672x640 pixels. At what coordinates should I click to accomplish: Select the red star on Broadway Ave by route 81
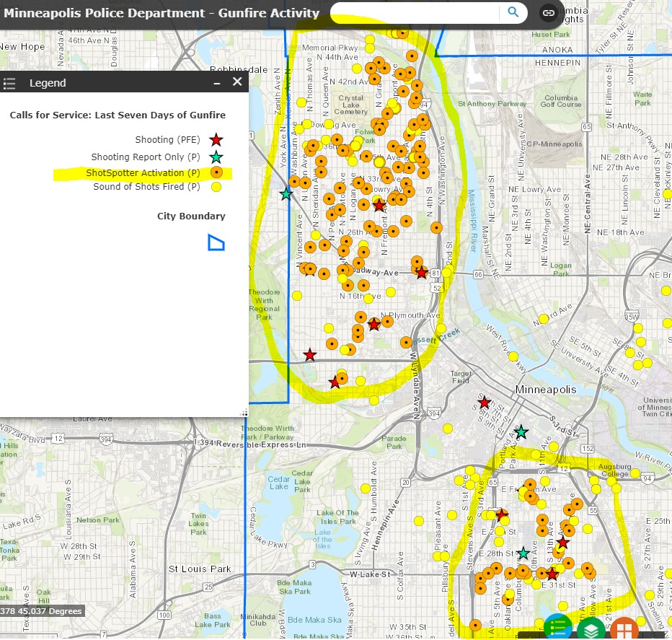pyautogui.click(x=422, y=272)
